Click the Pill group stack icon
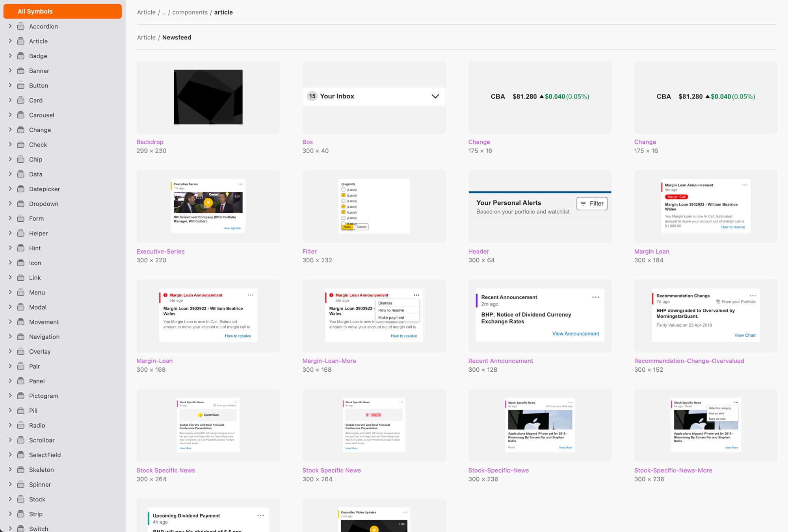The height and width of the screenshot is (532, 788). (20, 410)
